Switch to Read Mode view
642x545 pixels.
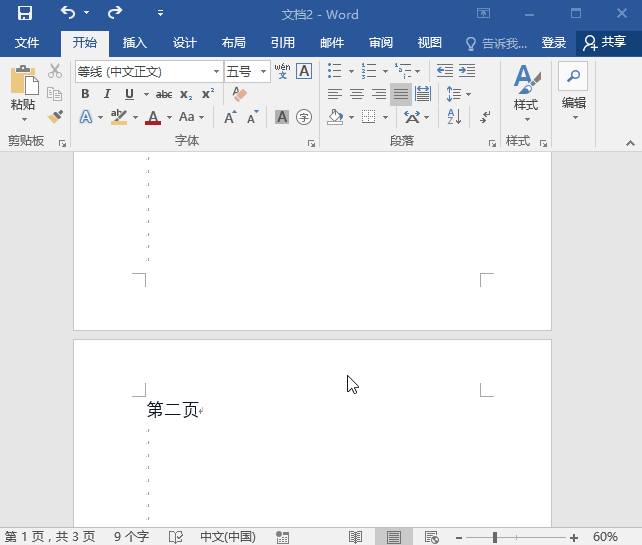[355, 537]
